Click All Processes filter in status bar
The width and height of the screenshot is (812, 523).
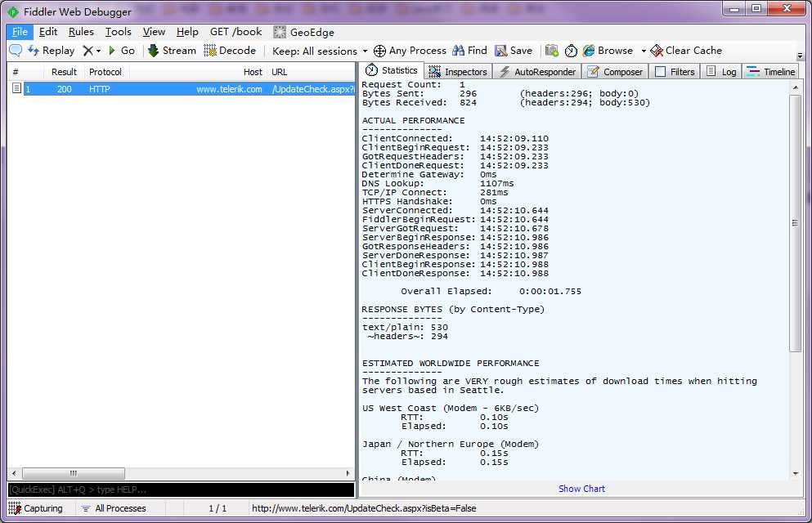114,508
